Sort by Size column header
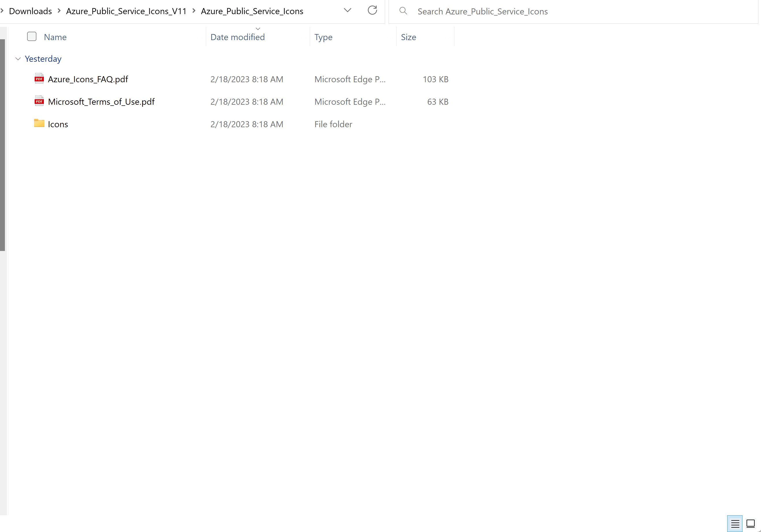761x532 pixels. 408,37
